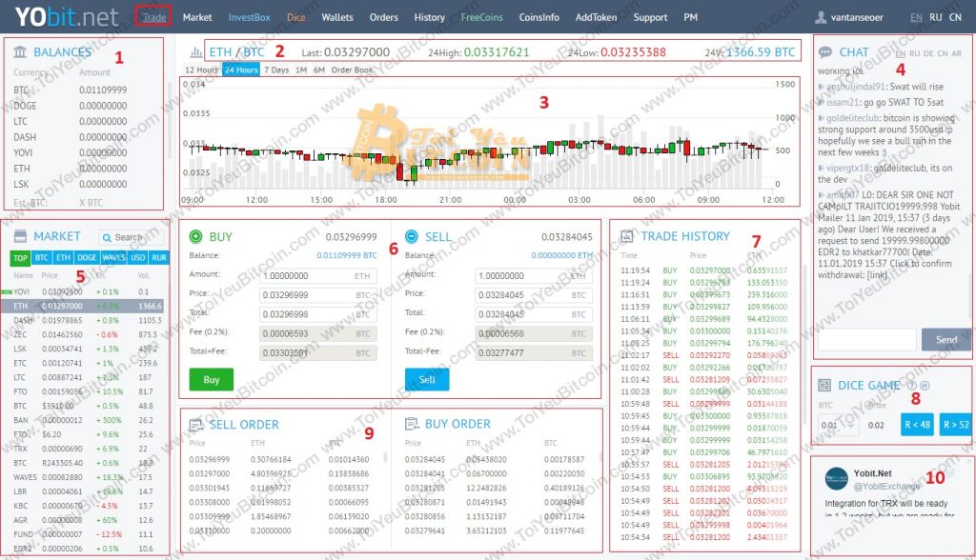Click buy order price 0.03284045
This screenshot has width=976, height=560.
(425, 459)
